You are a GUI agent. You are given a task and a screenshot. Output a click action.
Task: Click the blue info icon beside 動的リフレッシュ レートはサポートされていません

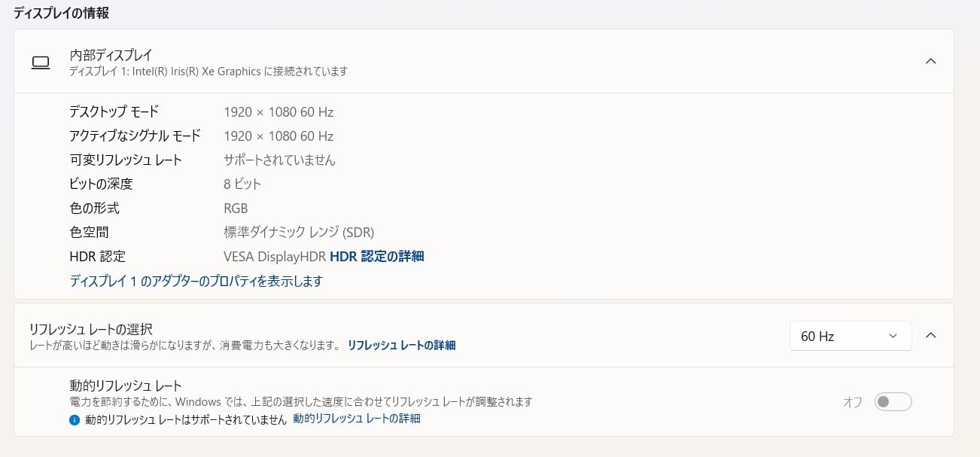[74, 419]
